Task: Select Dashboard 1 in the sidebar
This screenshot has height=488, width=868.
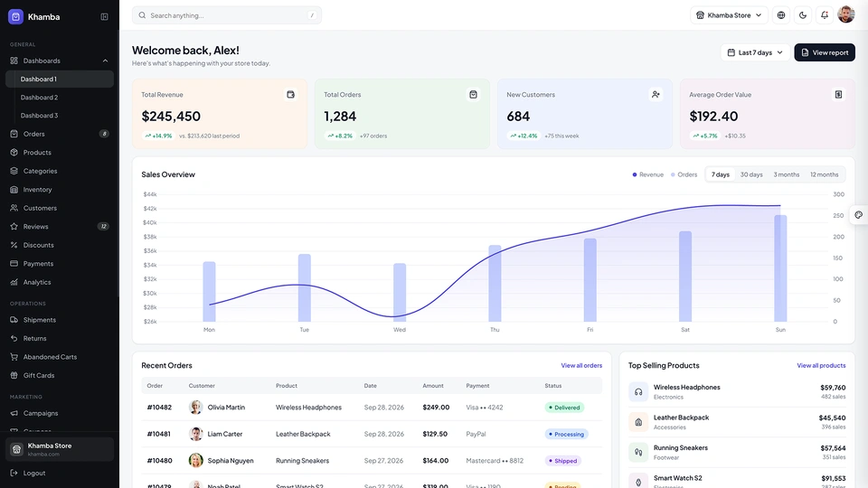Action: point(60,80)
